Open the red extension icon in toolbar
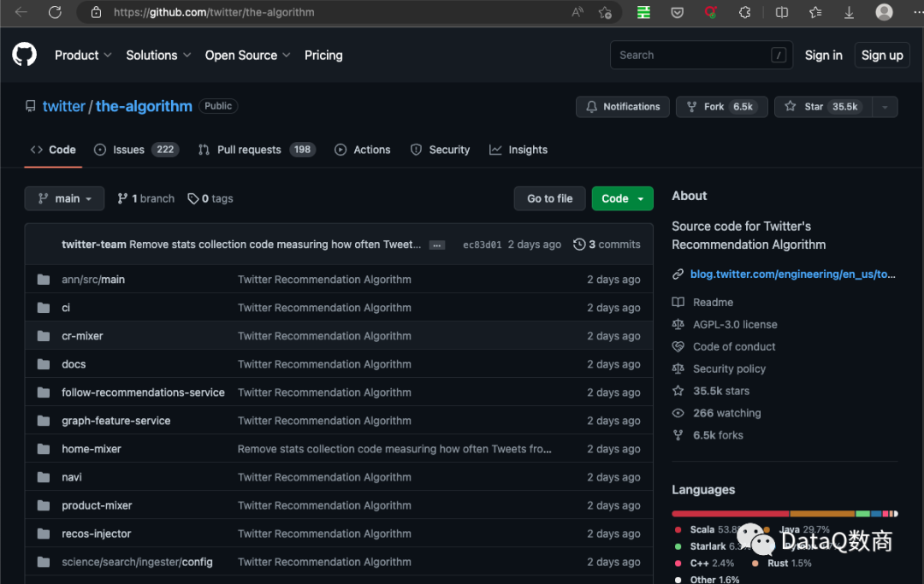Viewport: 924px width, 584px height. coord(711,12)
